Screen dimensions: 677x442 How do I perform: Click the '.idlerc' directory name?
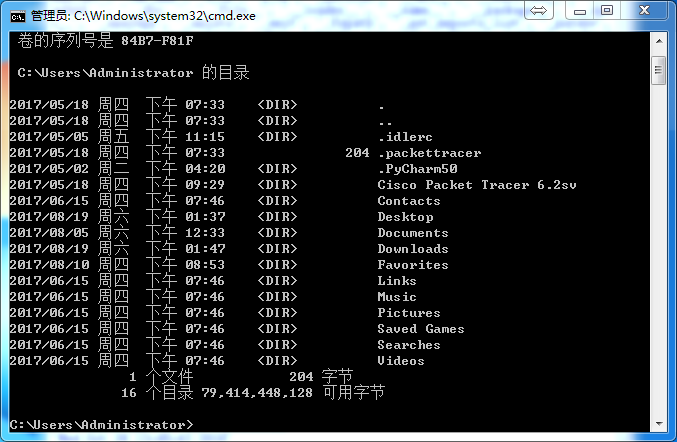point(405,137)
